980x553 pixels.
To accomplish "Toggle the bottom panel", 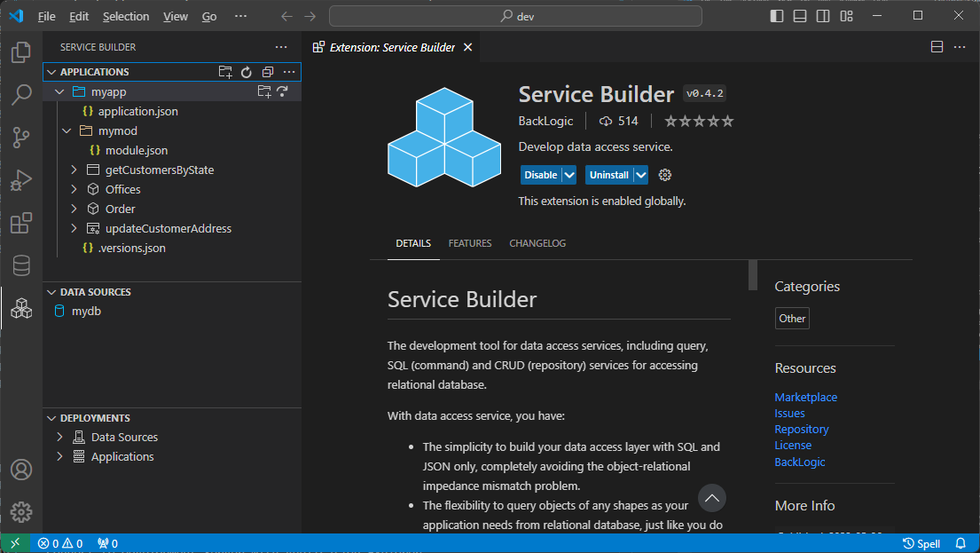I will tap(800, 16).
